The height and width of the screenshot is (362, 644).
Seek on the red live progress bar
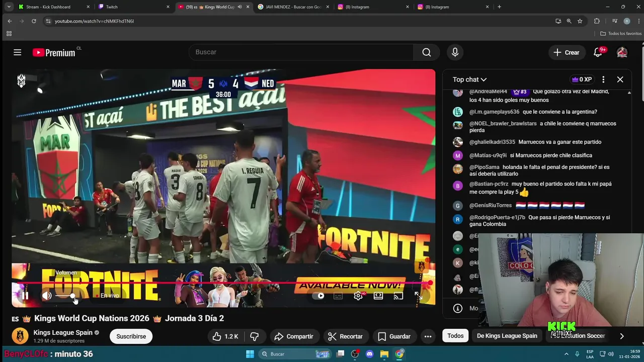222,283
